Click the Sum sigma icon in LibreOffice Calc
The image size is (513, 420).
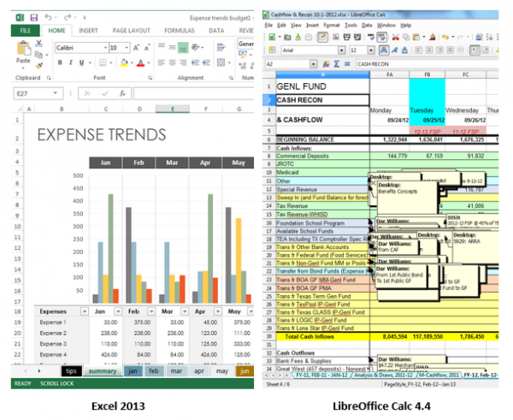click(x=339, y=65)
